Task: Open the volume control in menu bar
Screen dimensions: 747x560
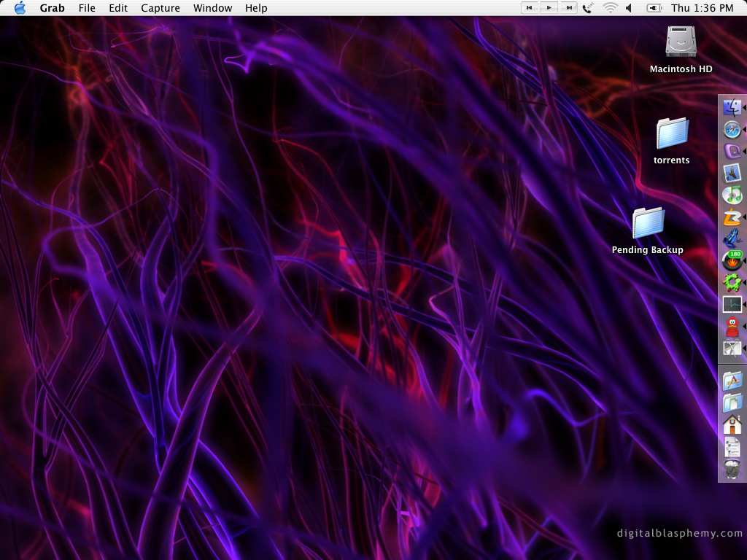Action: [629, 8]
